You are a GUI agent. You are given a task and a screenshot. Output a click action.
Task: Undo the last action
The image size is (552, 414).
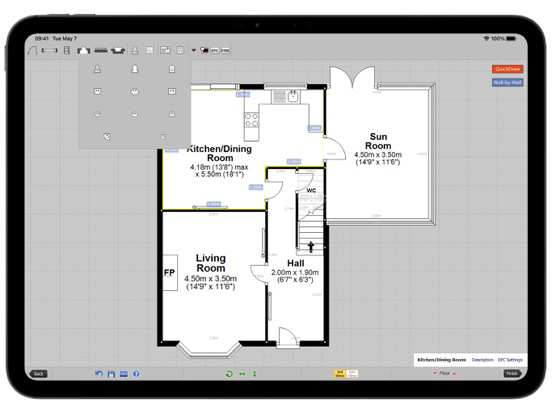(x=99, y=374)
